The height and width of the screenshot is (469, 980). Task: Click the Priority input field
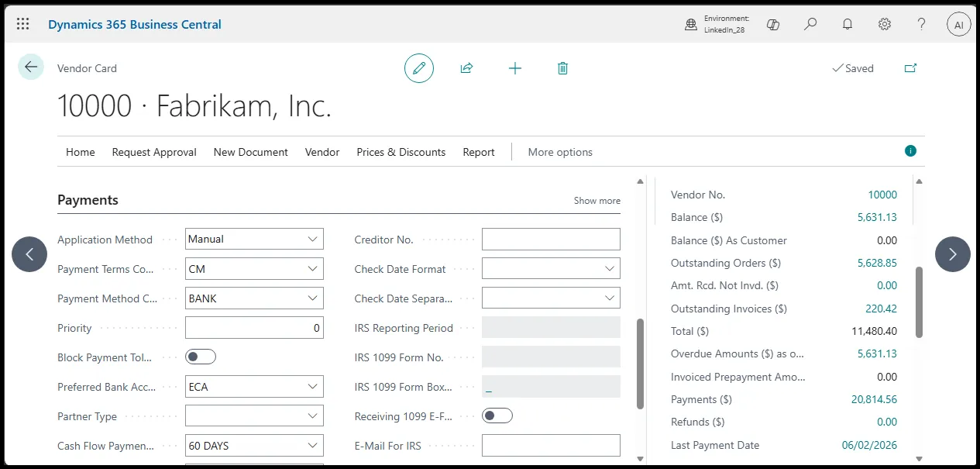pyautogui.click(x=254, y=328)
